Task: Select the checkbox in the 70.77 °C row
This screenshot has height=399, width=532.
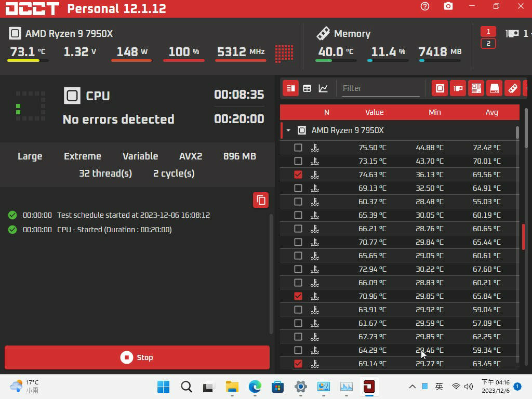Action: click(x=298, y=242)
